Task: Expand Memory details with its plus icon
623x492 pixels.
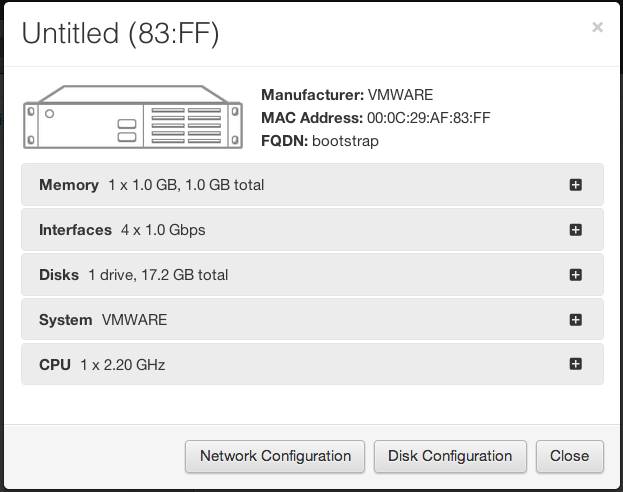Action: coord(576,185)
